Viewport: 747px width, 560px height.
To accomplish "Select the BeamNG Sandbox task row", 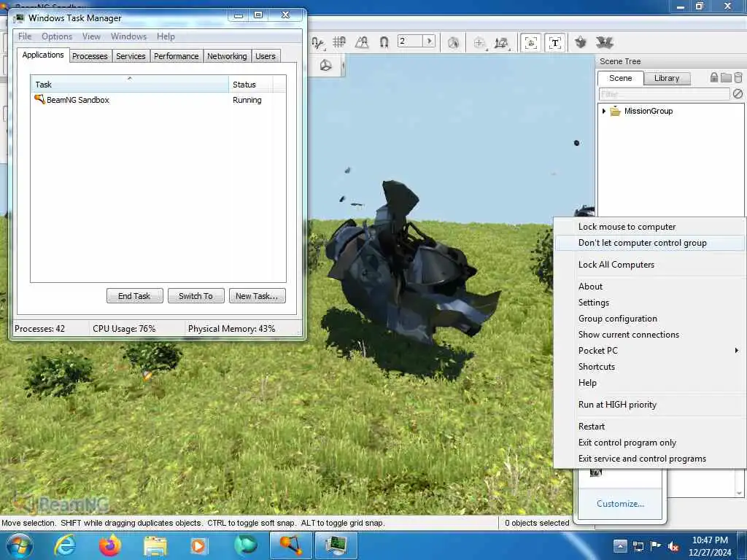I will 158,100.
